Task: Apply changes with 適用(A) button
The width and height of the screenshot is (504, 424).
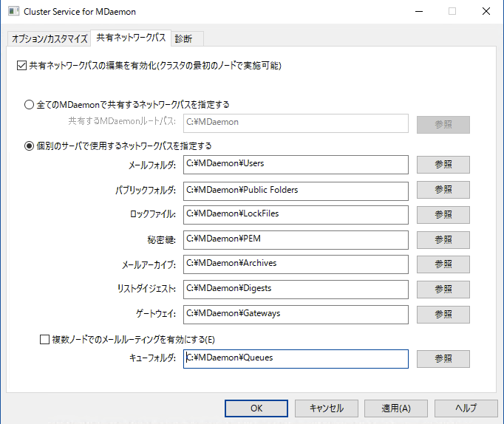Action: pos(395,408)
